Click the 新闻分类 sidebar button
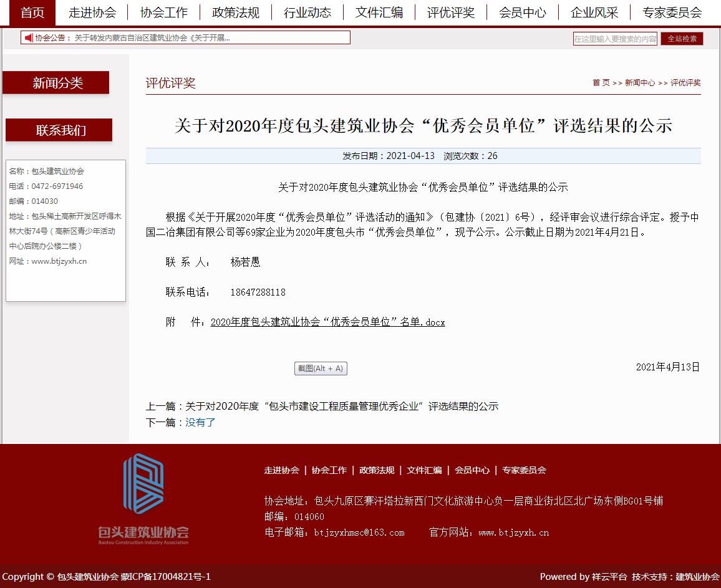 point(57,82)
